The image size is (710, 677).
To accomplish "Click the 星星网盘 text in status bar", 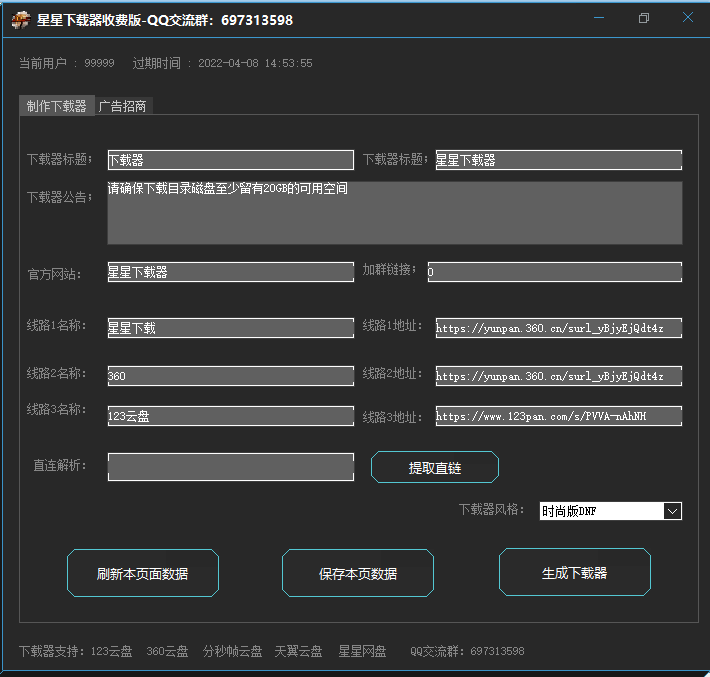I will [x=362, y=651].
